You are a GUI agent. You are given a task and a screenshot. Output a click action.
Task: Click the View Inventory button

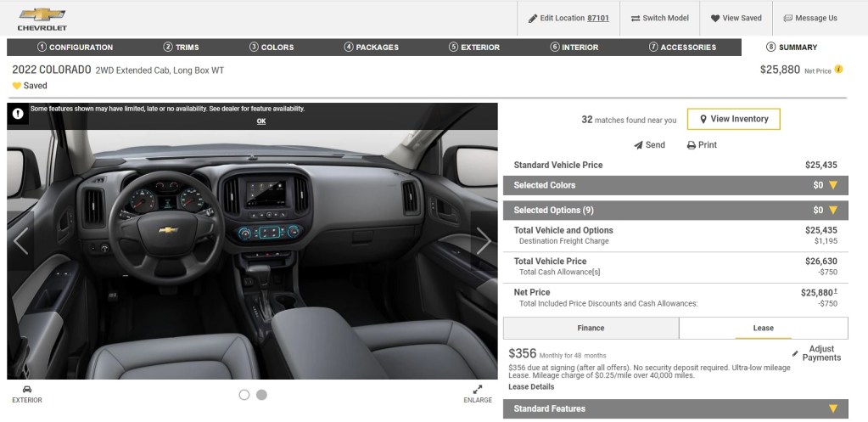733,120
